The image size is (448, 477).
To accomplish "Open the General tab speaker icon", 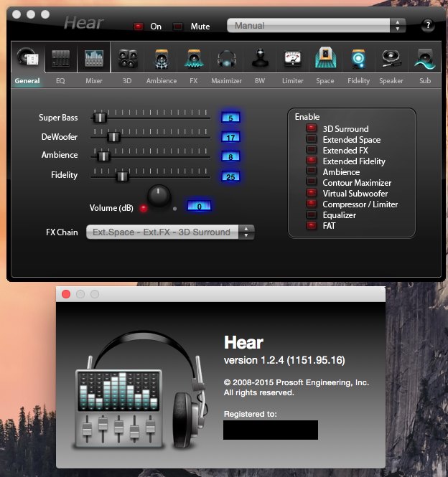I will [x=28, y=57].
